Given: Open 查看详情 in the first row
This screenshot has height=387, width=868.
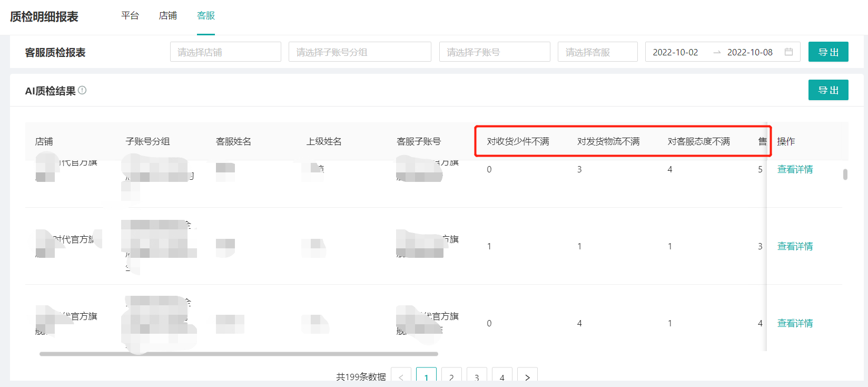Looking at the screenshot, I should click(x=795, y=169).
